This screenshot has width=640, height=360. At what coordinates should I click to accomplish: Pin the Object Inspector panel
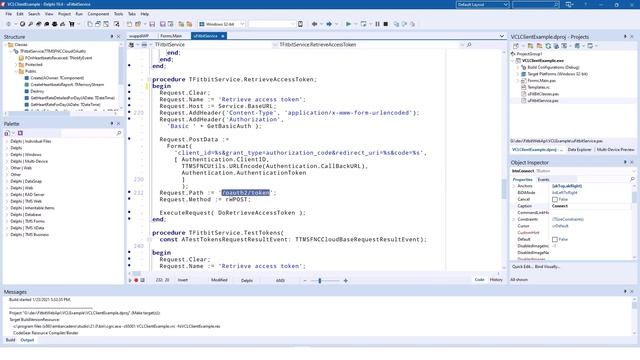(625, 162)
